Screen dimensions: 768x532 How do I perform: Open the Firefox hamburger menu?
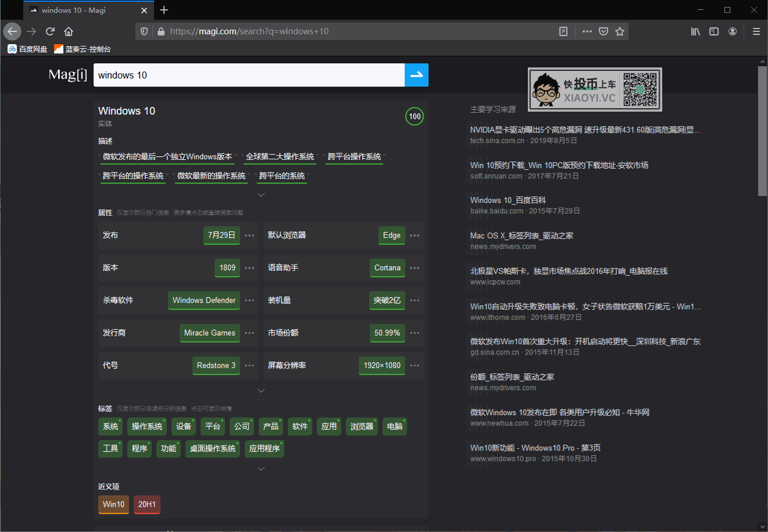point(756,31)
